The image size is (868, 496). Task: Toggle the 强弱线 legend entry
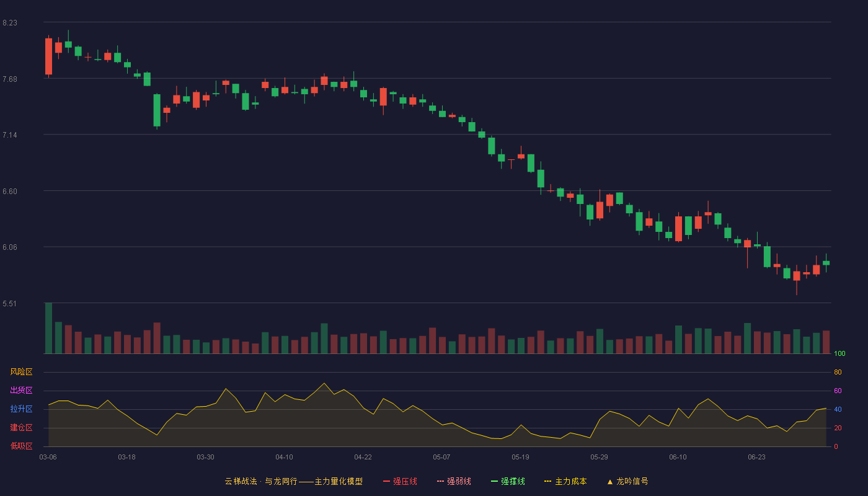pyautogui.click(x=454, y=481)
